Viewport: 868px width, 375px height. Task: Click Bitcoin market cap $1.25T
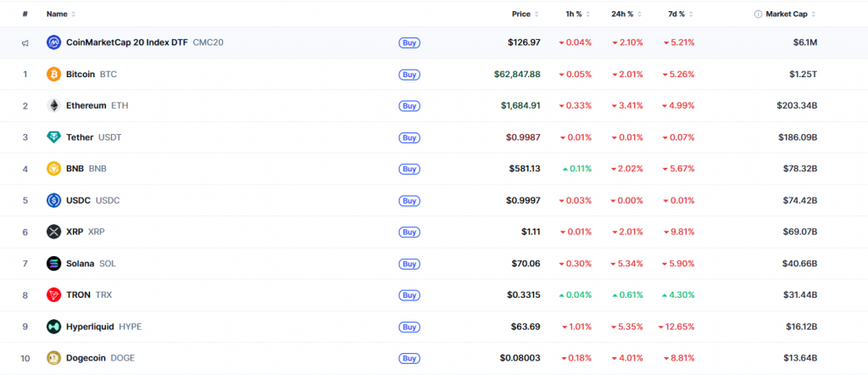(803, 74)
